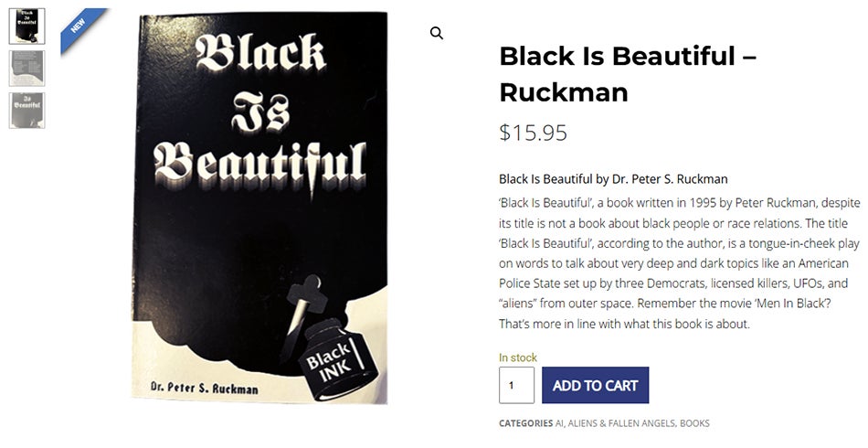Click the quantity input field

516,385
